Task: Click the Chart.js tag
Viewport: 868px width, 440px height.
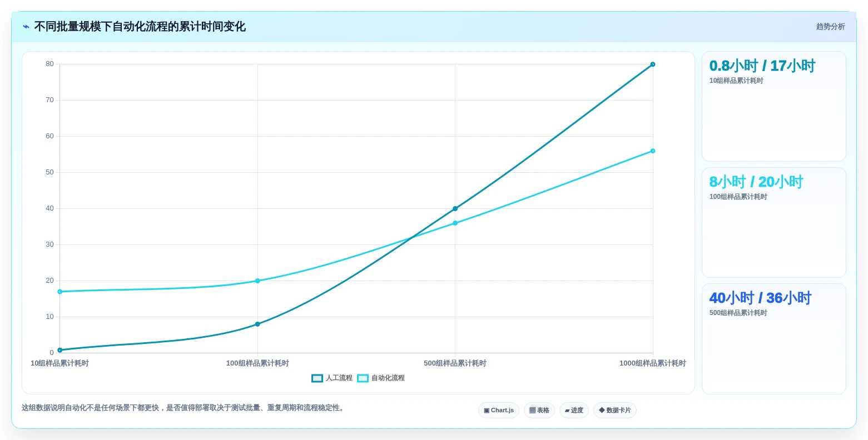Action: click(x=499, y=411)
